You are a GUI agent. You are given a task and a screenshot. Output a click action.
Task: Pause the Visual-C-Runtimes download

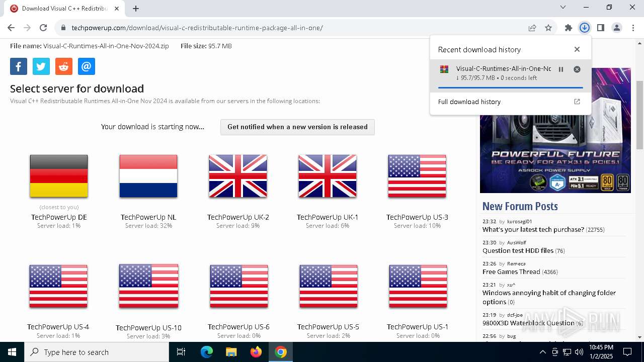[x=561, y=69]
